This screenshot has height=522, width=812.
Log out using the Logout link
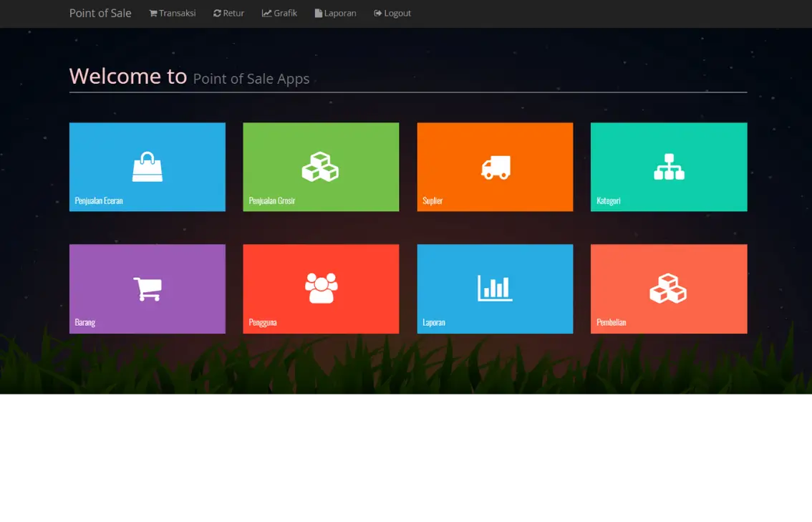coord(392,13)
